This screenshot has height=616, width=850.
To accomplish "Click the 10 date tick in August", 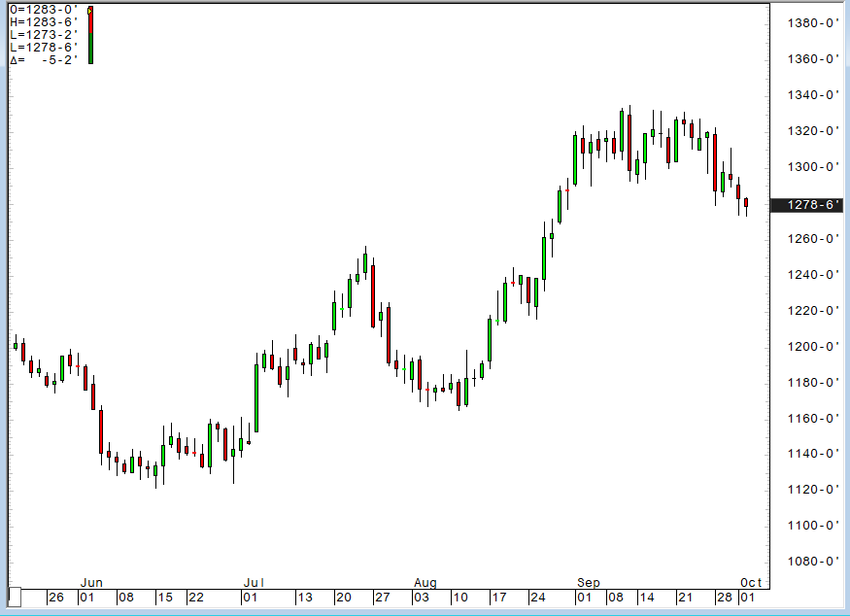I will click(x=460, y=597).
